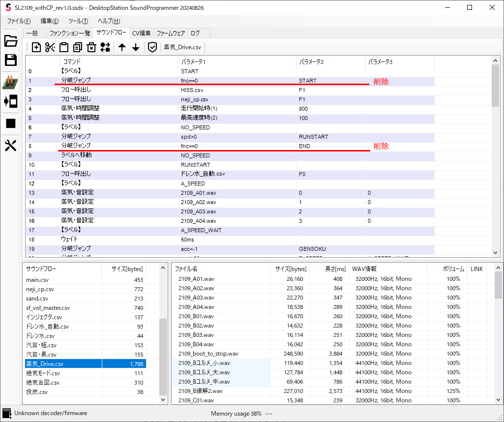Image resolution: width=504 pixels, height=422 pixels.
Task: Open the ファイル(F) menu
Action: (19, 21)
